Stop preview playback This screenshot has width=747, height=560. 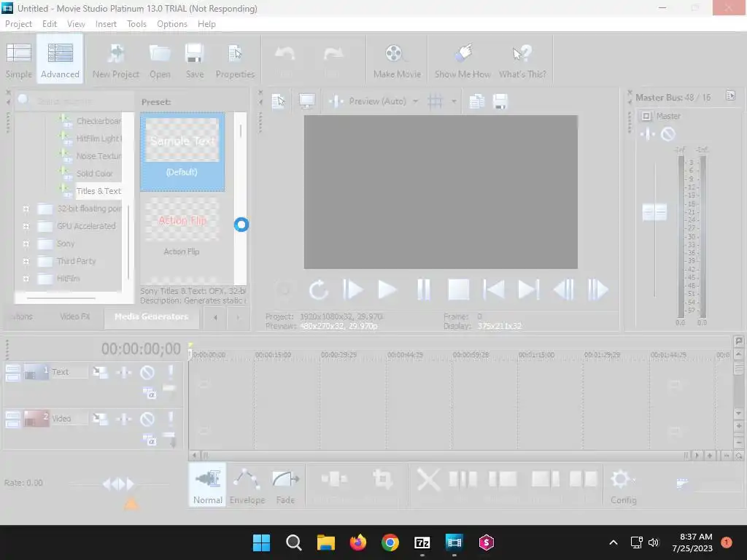[459, 289]
